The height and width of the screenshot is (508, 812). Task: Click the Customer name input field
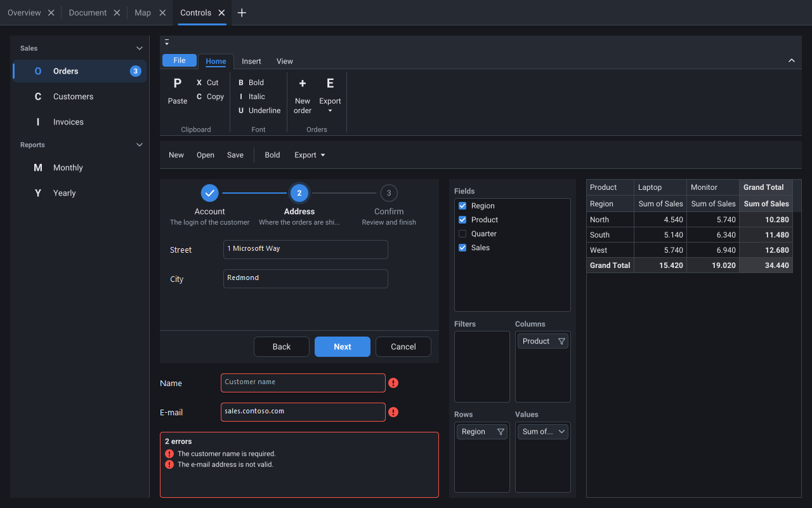(303, 383)
